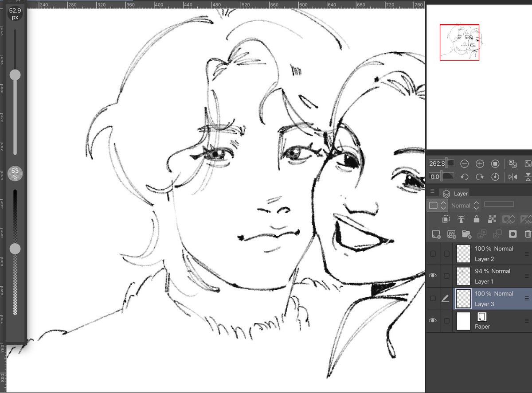Tick Layer 1's second-column checkbox
This screenshot has width=532, height=393.
coord(446,276)
